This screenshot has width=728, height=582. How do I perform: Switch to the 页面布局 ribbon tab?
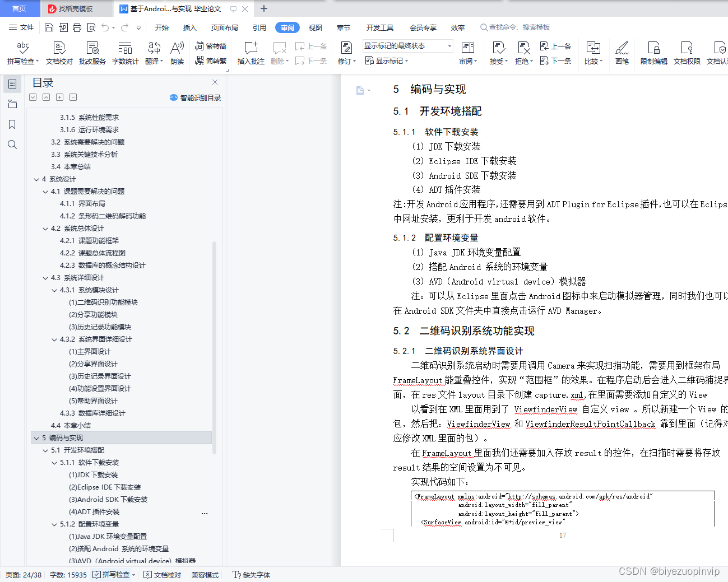click(225, 27)
